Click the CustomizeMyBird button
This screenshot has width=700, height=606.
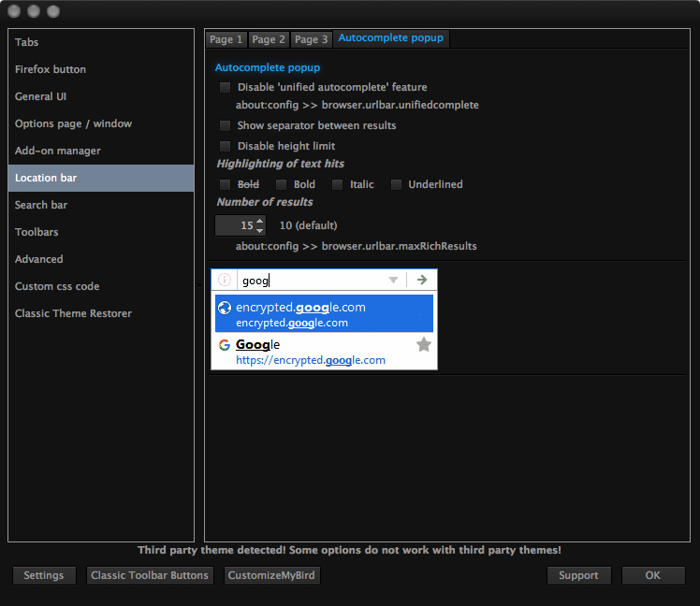(x=271, y=576)
